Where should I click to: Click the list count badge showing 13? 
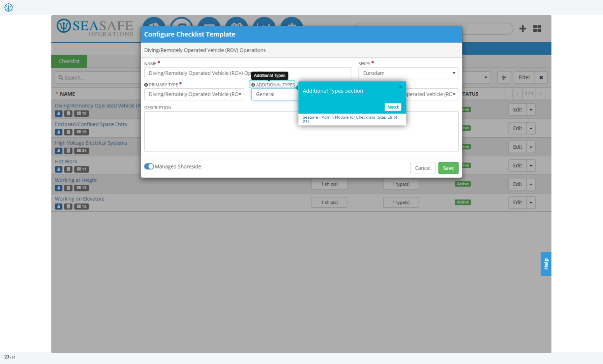click(x=82, y=188)
